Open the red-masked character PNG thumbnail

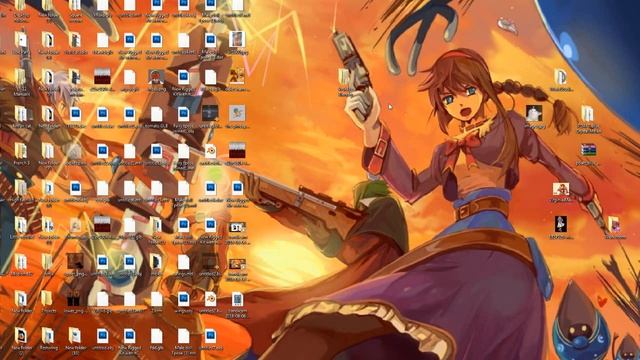pyautogui.click(x=156, y=76)
